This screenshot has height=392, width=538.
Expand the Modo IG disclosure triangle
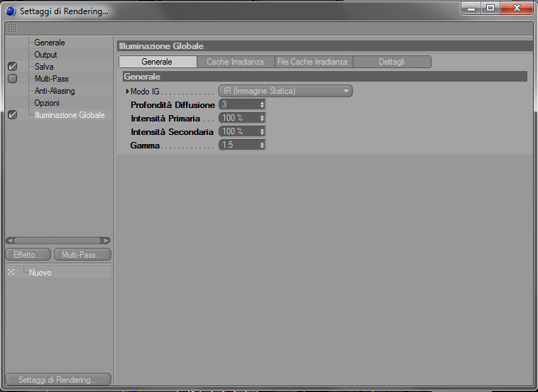click(128, 92)
